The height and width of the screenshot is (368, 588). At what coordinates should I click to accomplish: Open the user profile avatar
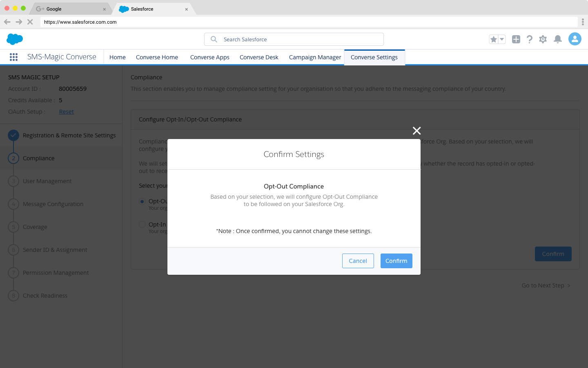tap(575, 39)
